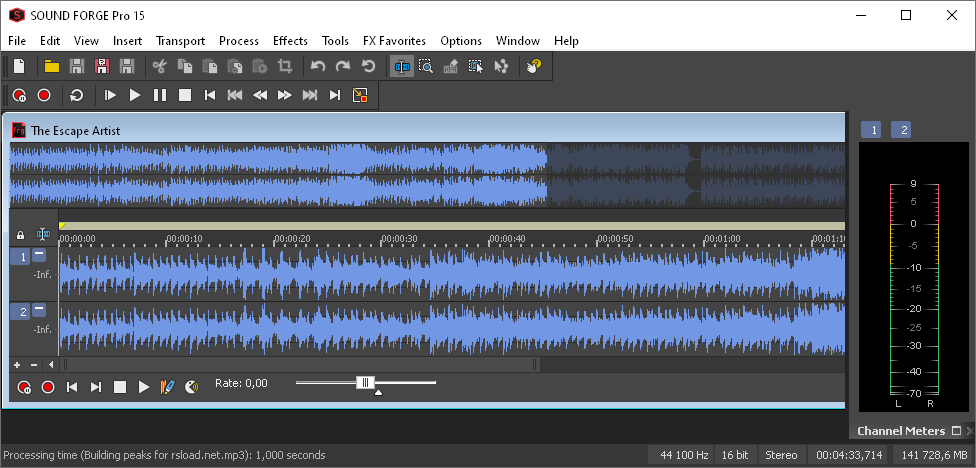Select the Magnify tool
The image size is (976, 468).
tap(426, 66)
